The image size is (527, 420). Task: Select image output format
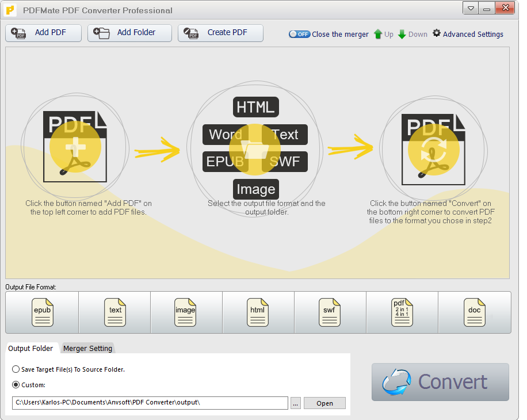(x=186, y=312)
